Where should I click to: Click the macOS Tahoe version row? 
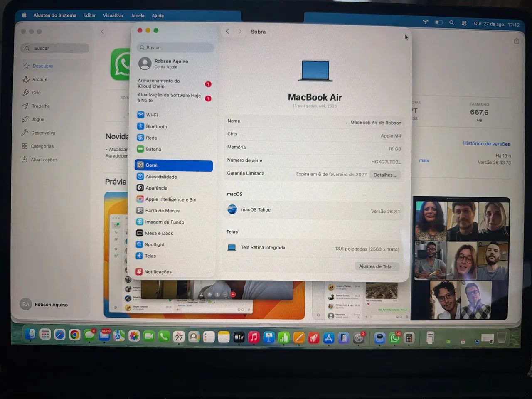tap(313, 210)
